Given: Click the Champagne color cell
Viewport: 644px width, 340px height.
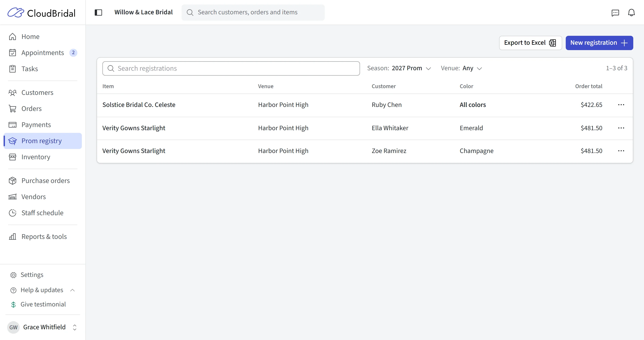Looking at the screenshot, I should tap(477, 151).
